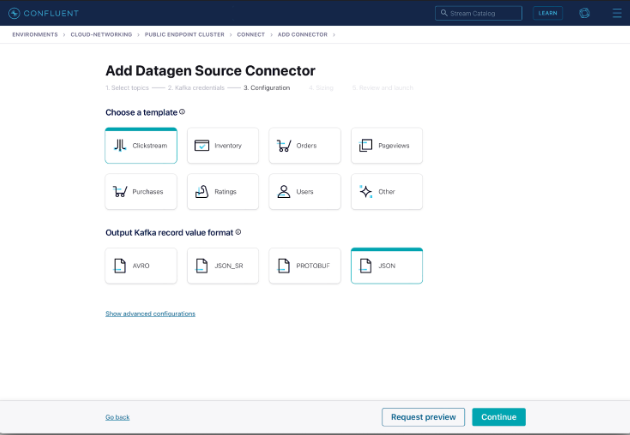The image size is (630, 435).
Task: Click the Inventory template icon
Action: [202, 145]
